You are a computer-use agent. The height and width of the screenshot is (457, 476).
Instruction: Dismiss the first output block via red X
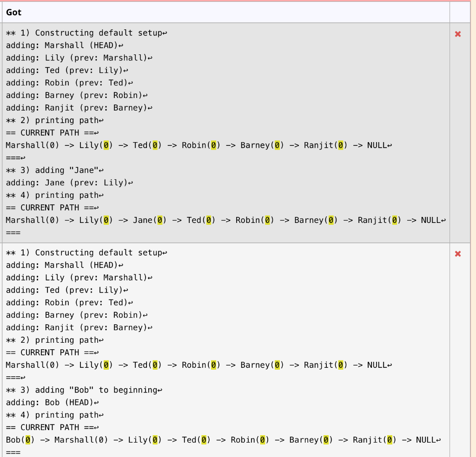click(458, 34)
